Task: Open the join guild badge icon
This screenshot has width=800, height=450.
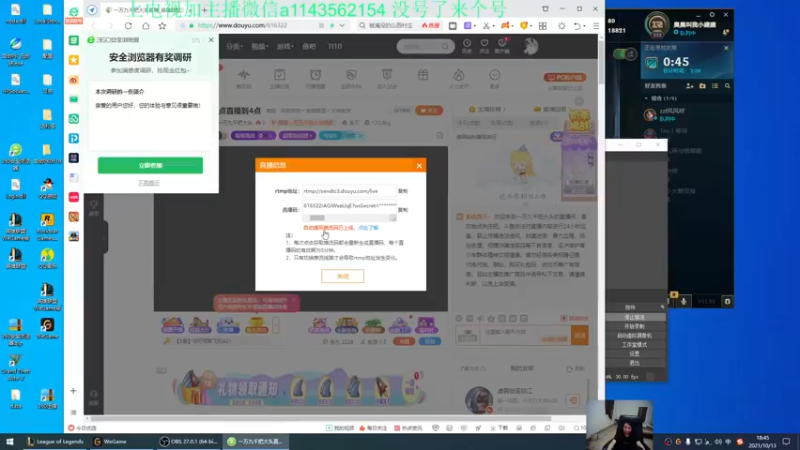Action: tap(387, 78)
